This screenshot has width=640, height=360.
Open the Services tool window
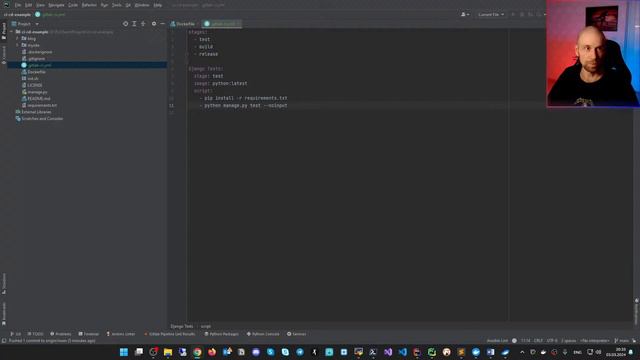(296, 334)
